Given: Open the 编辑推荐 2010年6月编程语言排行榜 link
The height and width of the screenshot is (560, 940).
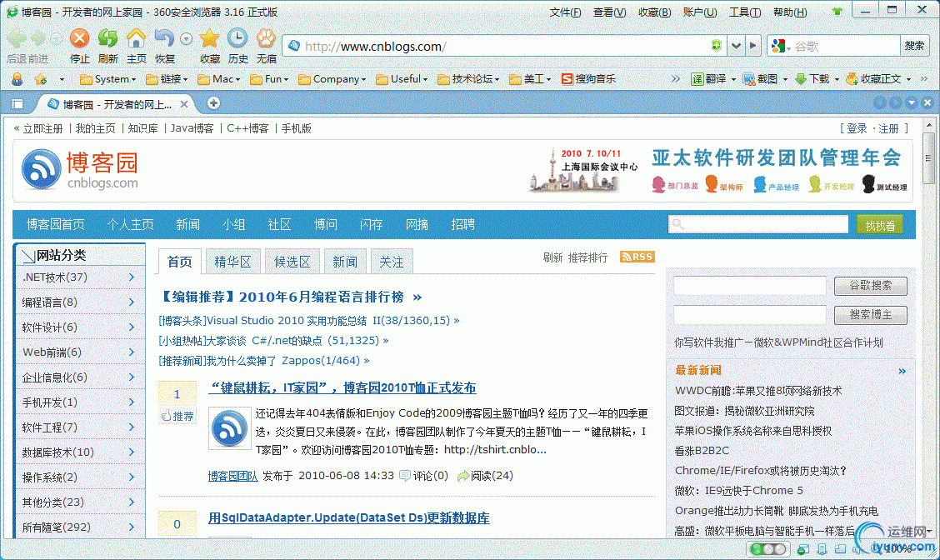Looking at the screenshot, I should click(292, 297).
